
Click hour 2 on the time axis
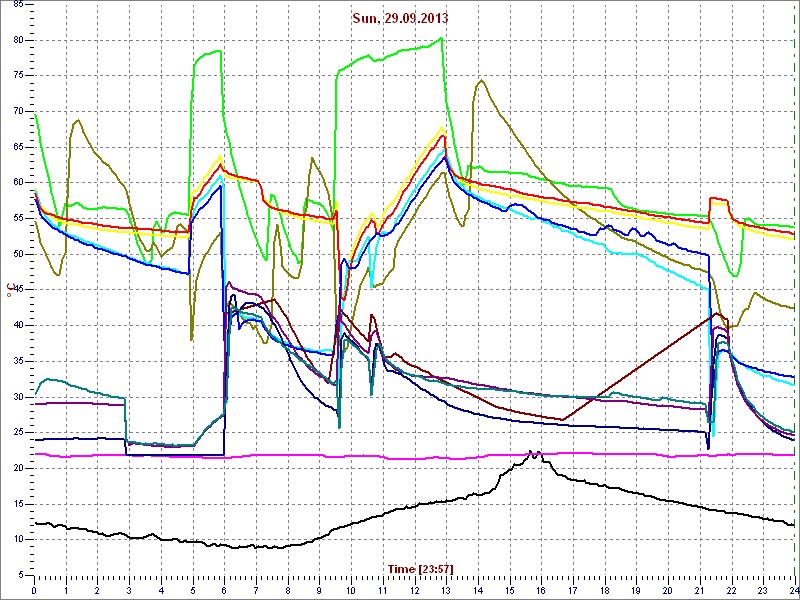[97, 590]
